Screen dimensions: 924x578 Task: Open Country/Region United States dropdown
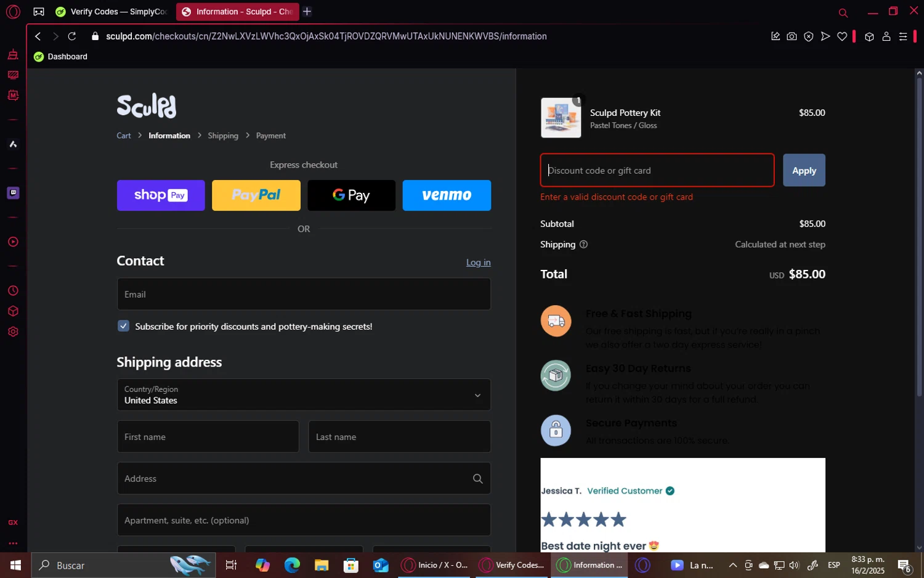304,395
